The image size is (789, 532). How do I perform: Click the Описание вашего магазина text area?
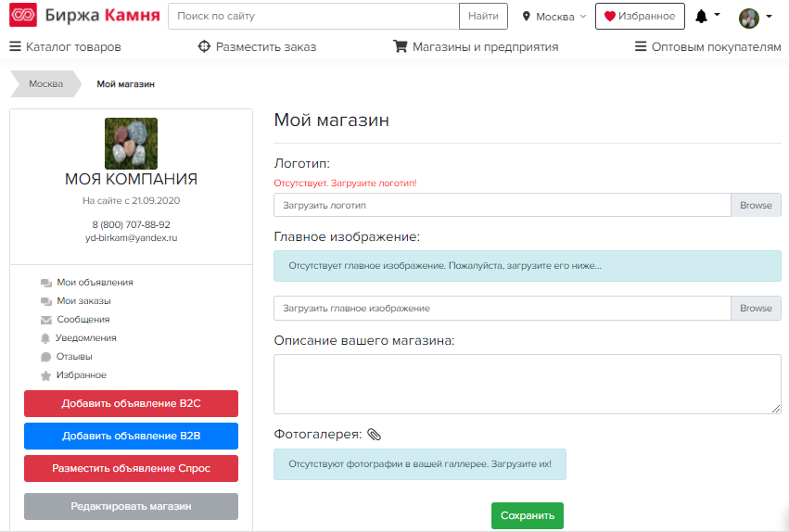(528, 384)
